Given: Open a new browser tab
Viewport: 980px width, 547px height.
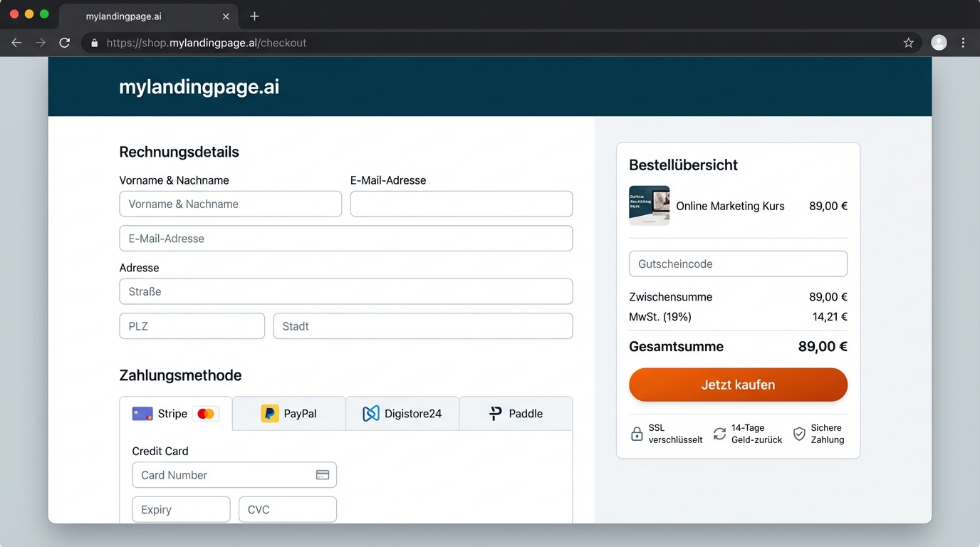Looking at the screenshot, I should pyautogui.click(x=254, y=16).
